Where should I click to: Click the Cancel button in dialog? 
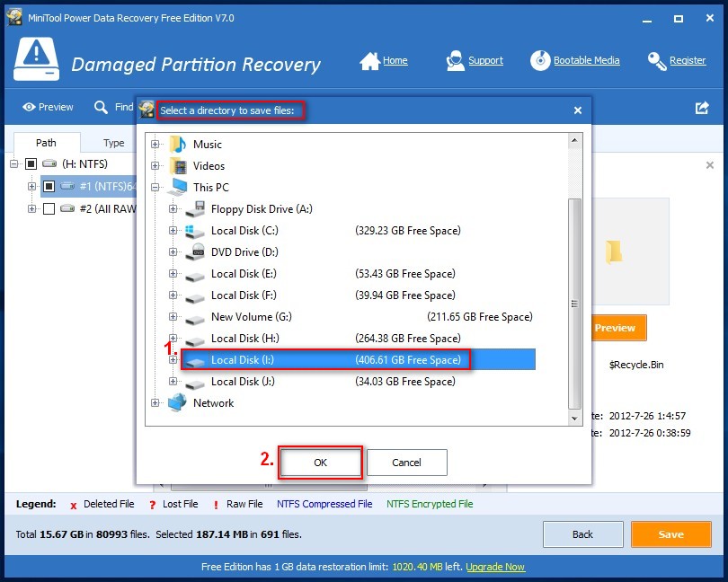tap(407, 463)
